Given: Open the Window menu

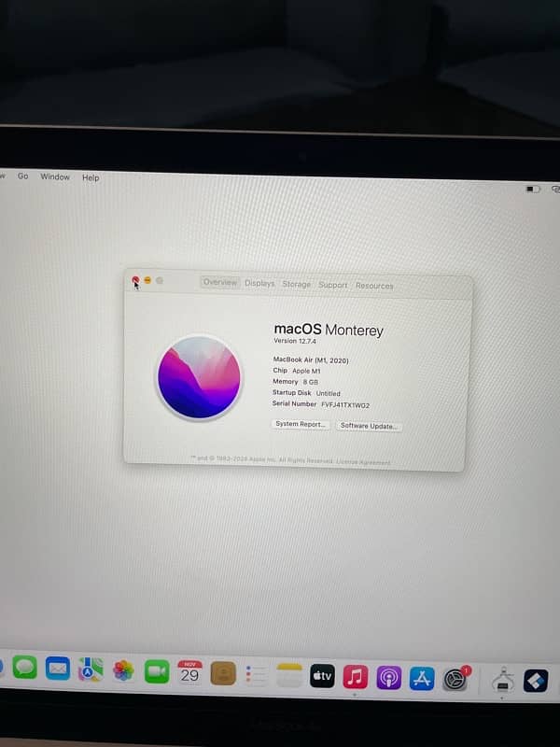Looking at the screenshot, I should [55, 176].
